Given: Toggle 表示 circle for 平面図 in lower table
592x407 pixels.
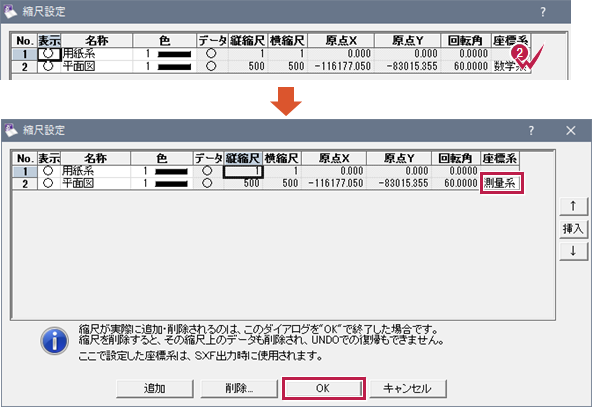Looking at the screenshot, I should tap(48, 183).
